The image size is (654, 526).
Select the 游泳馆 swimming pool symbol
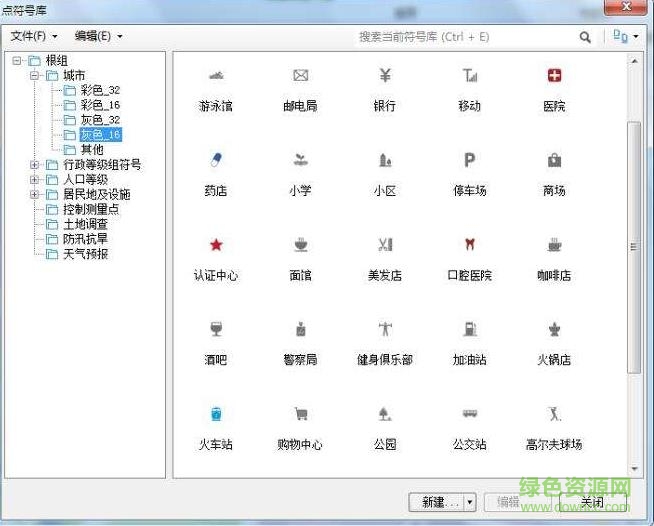215,77
